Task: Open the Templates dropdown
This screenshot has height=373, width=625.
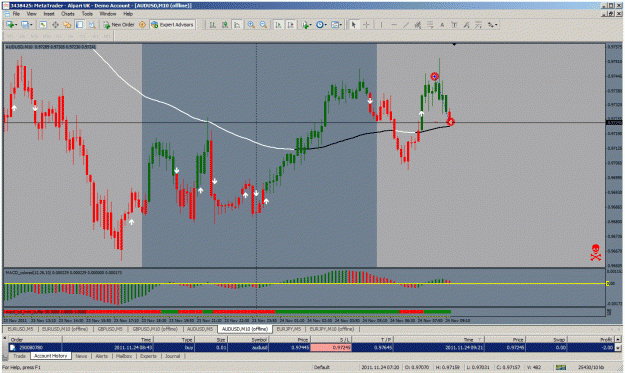Action: coord(336,25)
